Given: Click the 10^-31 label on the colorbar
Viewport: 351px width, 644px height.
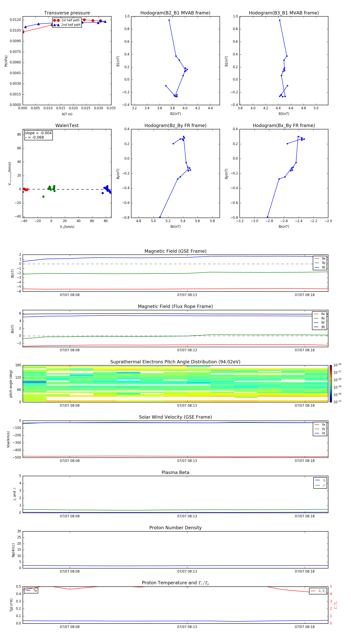Looking at the screenshot, I should (337, 402).
